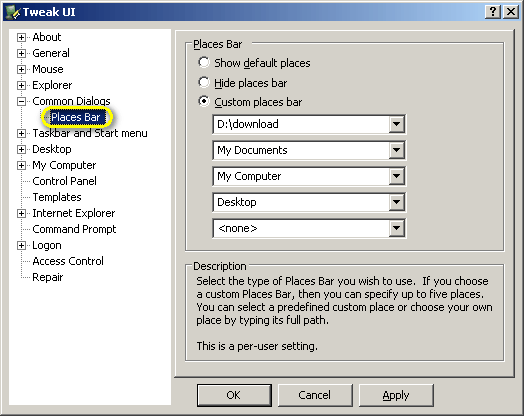Click the Apply button

pos(396,395)
